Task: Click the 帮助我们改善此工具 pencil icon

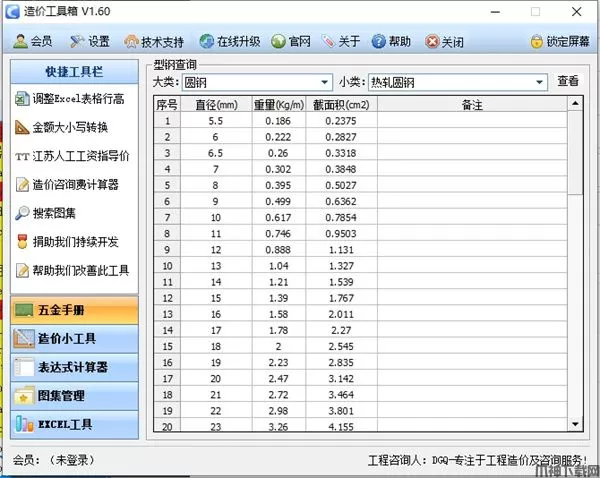Action: (22, 271)
